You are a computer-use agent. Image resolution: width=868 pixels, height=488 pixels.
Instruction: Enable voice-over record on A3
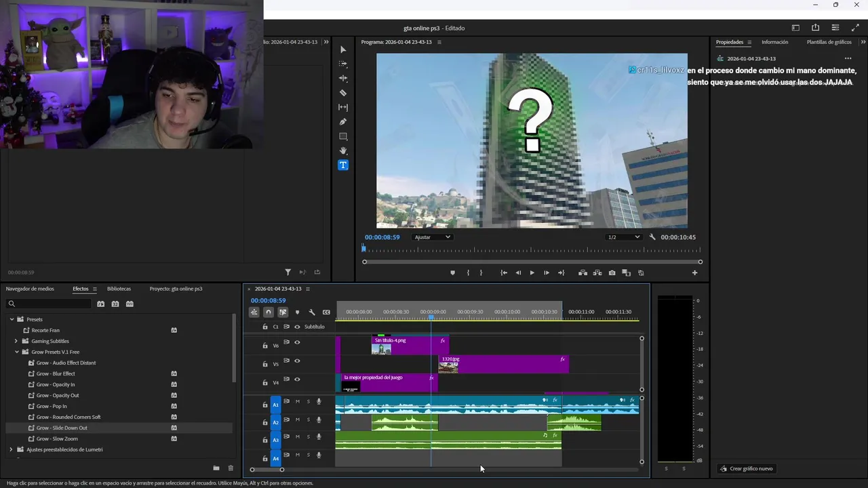[319, 437]
